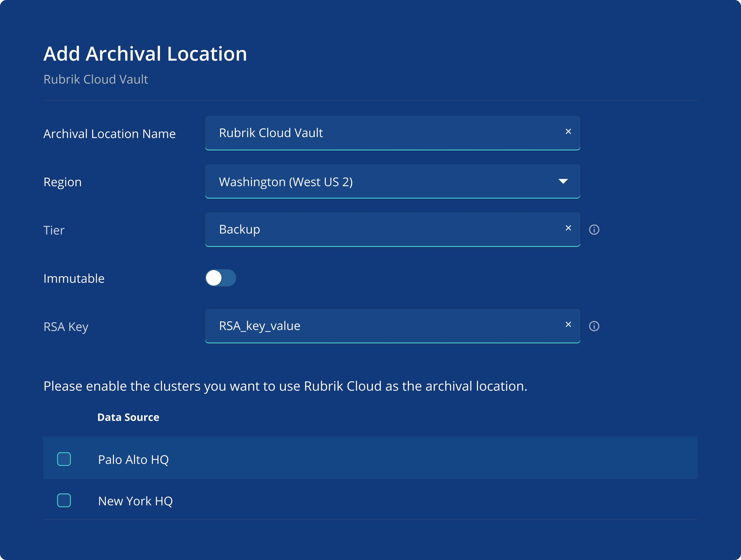The width and height of the screenshot is (741, 560).
Task: Edit the Archival Location Name input
Action: click(393, 133)
